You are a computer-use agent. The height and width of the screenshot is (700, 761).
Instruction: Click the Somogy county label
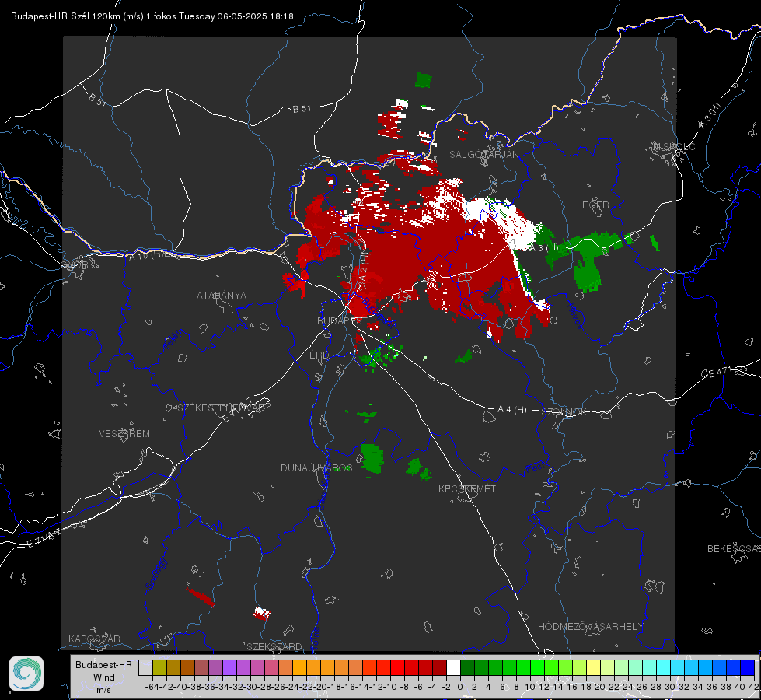click(x=157, y=574)
